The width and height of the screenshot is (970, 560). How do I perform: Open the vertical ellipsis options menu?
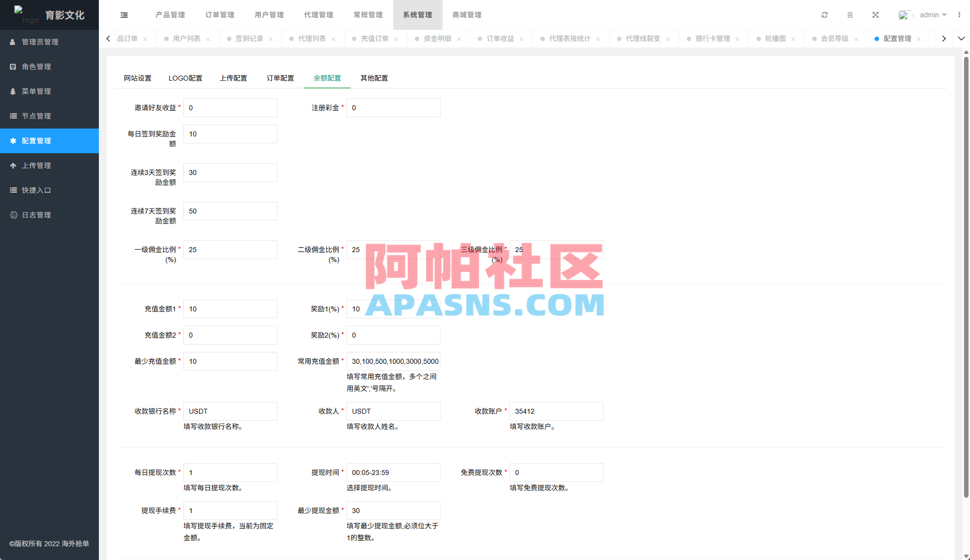(x=961, y=15)
